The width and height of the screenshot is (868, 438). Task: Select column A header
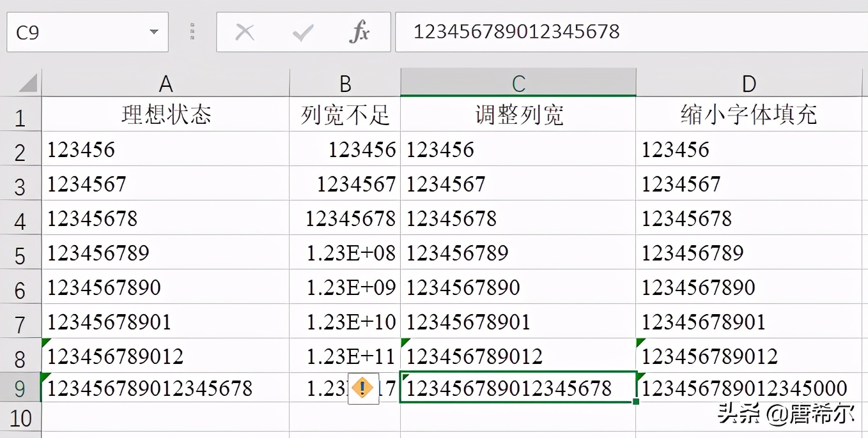coord(166,83)
